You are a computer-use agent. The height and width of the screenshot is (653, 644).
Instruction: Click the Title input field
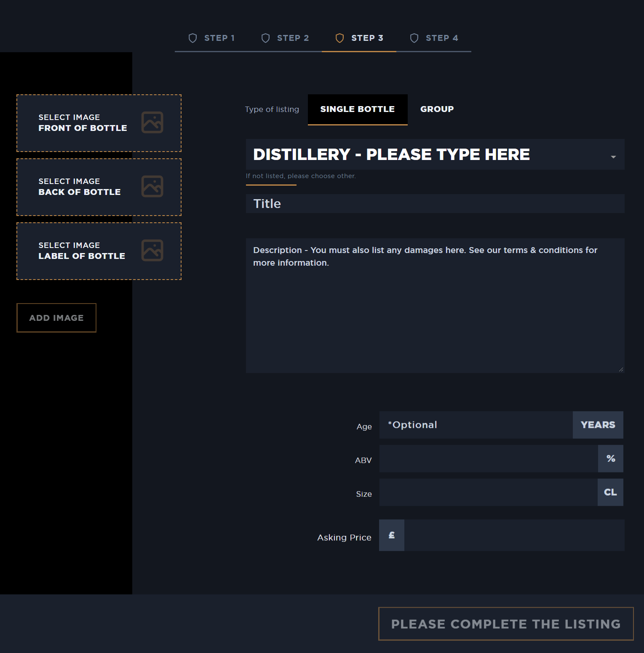(x=435, y=203)
